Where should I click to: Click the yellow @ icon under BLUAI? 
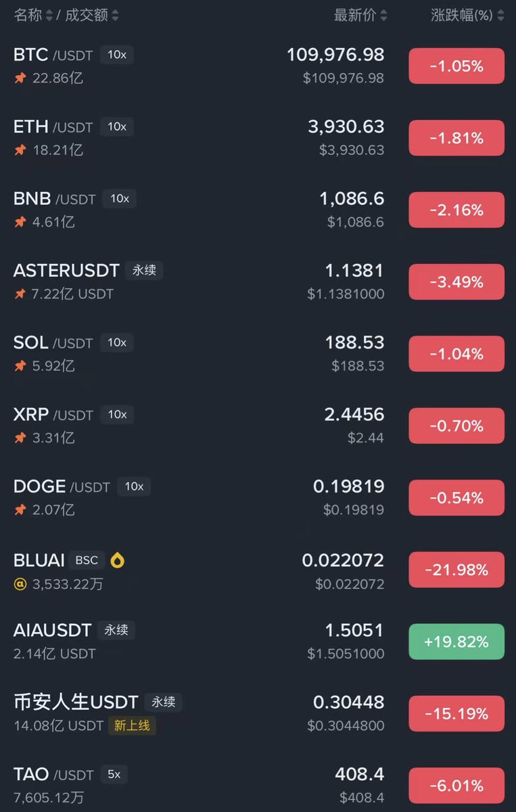click(20, 584)
